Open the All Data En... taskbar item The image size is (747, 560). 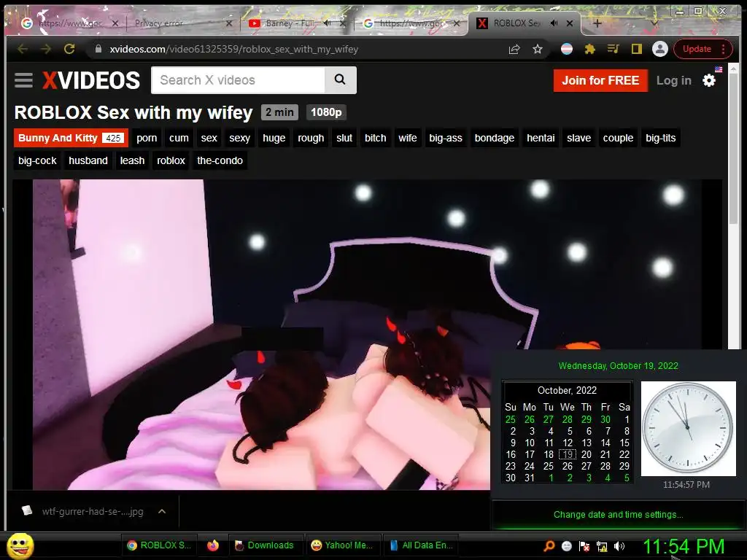421,545
